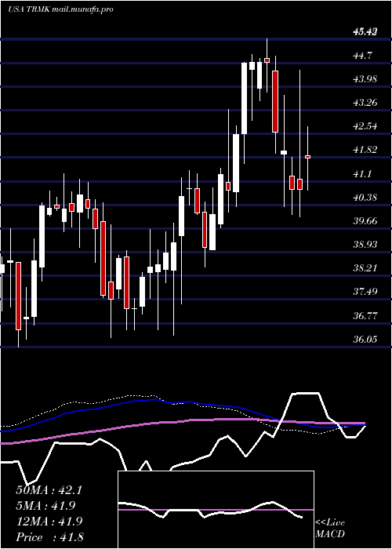Click the 50MA : 42.1 reading
This screenshot has height=549, width=392.
(49, 490)
